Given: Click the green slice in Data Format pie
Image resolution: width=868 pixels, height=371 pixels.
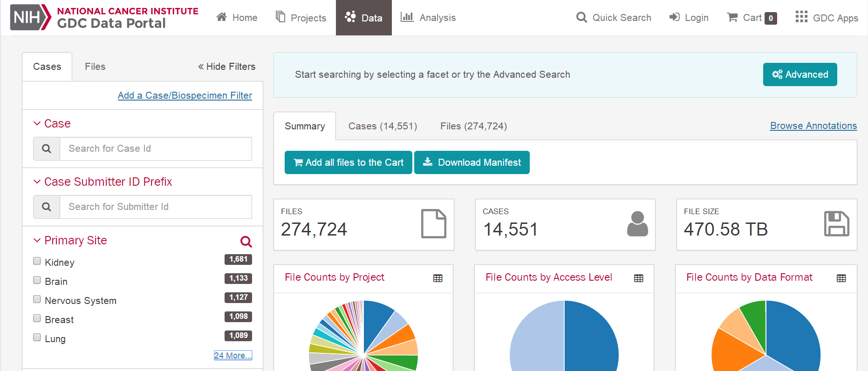Looking at the screenshot, I should click(x=756, y=321).
